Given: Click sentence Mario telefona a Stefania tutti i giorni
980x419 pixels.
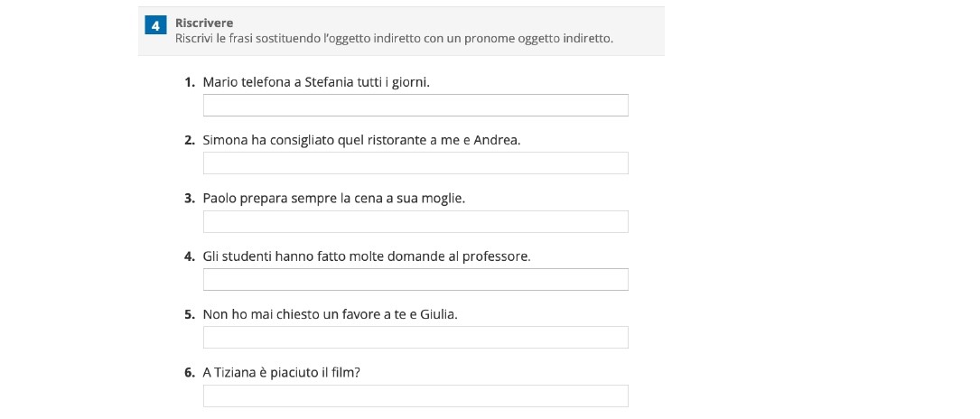Looking at the screenshot, I should pos(316,82).
